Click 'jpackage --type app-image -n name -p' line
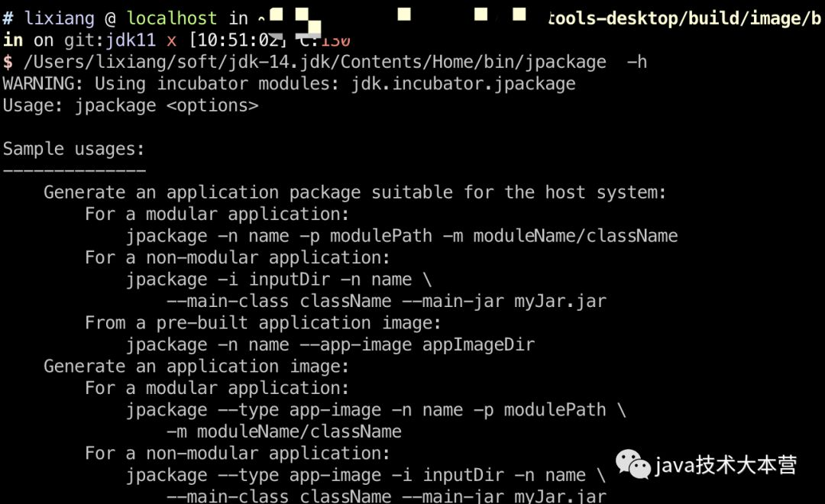 tap(376, 410)
